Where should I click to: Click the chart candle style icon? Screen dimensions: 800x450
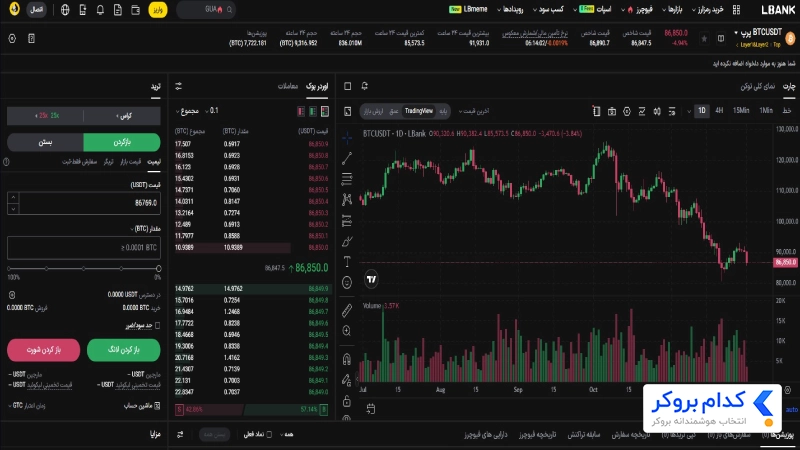click(657, 111)
